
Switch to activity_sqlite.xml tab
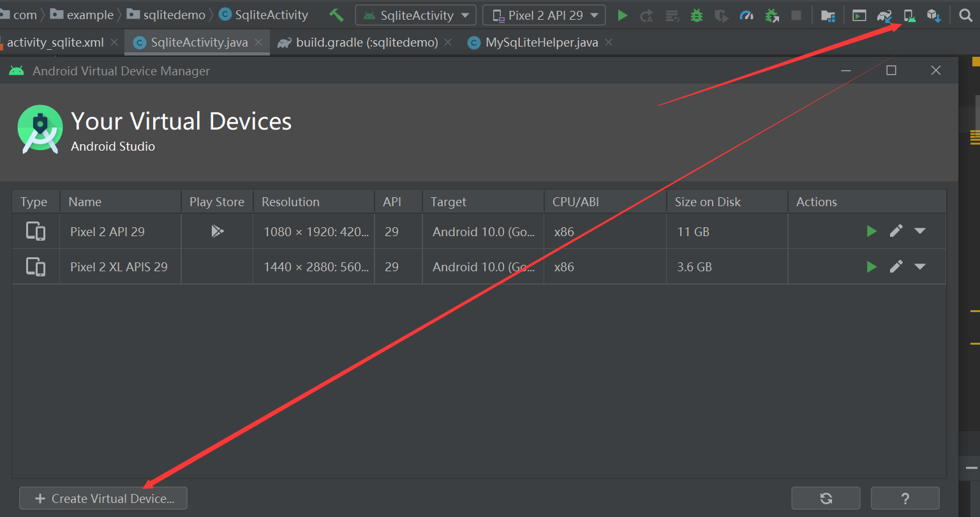click(x=54, y=43)
